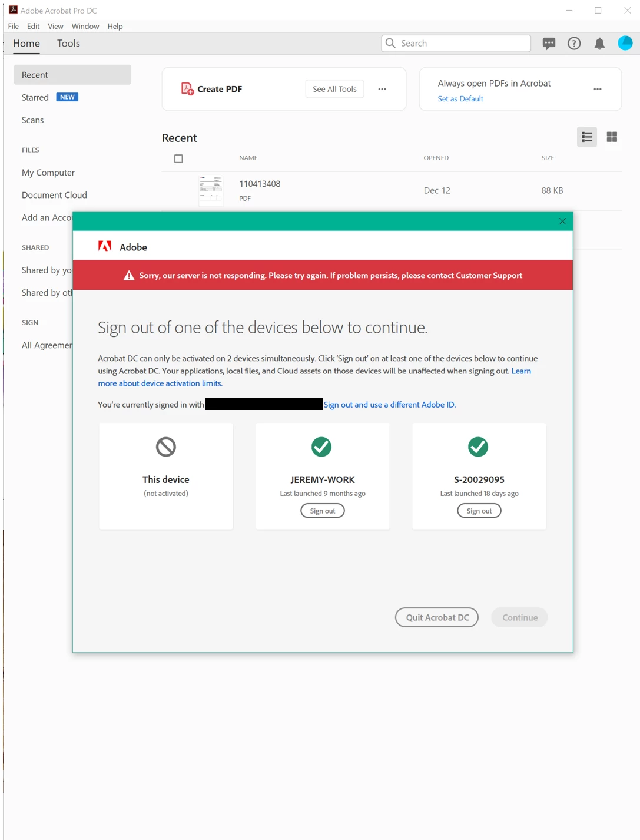The image size is (640, 840).
Task: Open Add an Account in the sidebar
Action: (47, 217)
